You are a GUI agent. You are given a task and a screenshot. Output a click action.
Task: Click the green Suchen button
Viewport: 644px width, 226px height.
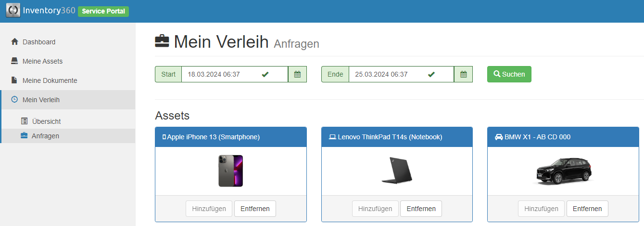(x=509, y=74)
